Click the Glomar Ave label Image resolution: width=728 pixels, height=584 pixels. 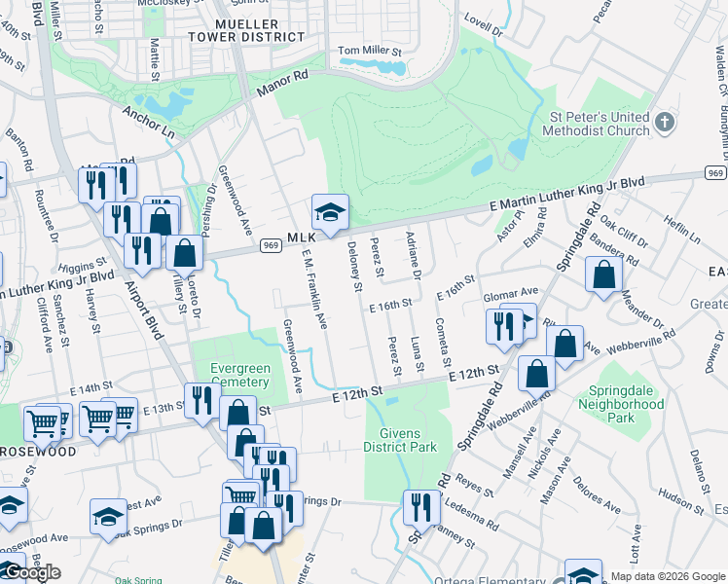tap(511, 294)
